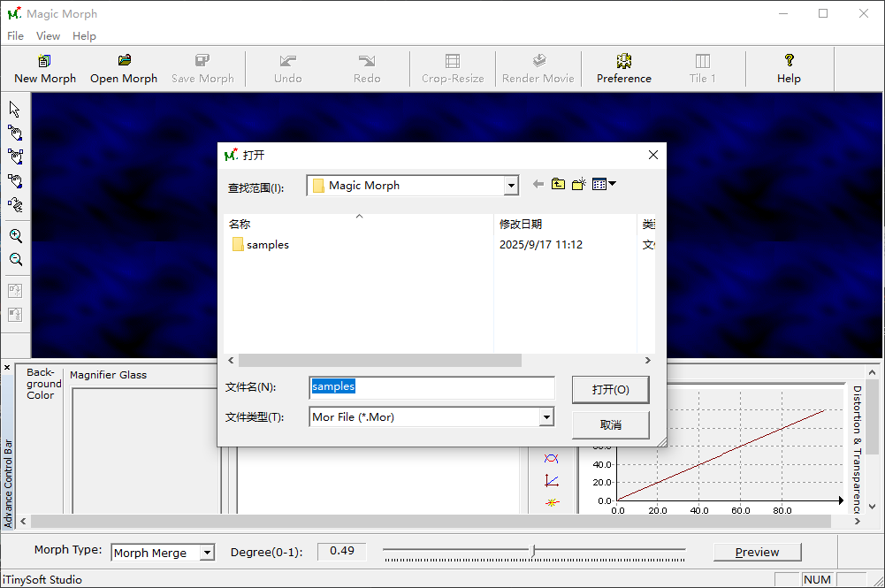
Task: Open the view menu dropdown in dialog
Action: coord(604,184)
